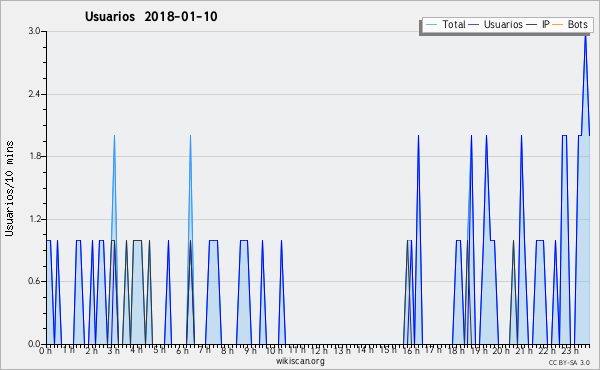Viewport: 600px width, 370px height.
Task: Click the CC BY-SA 3.0 license text
Action: click(x=569, y=362)
